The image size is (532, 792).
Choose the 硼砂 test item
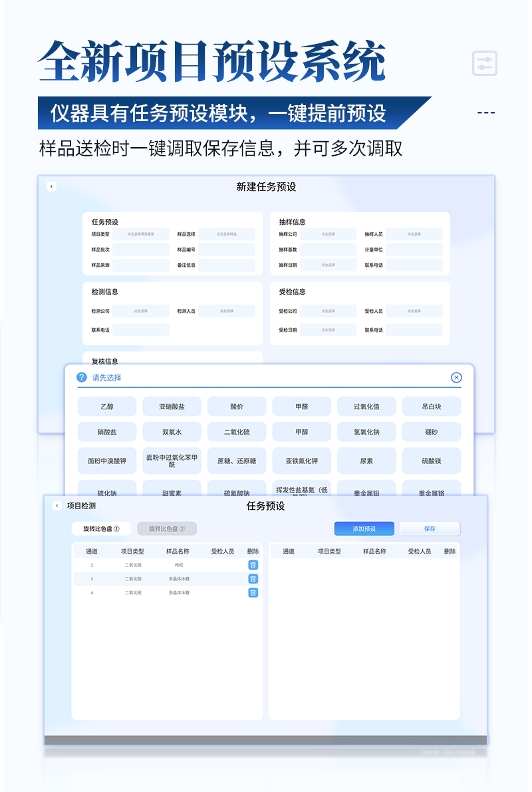(432, 433)
